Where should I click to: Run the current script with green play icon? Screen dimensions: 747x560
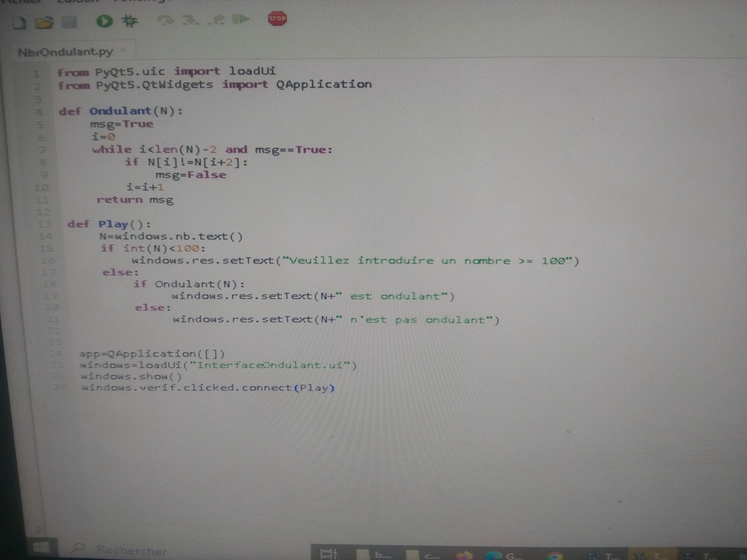(x=104, y=21)
